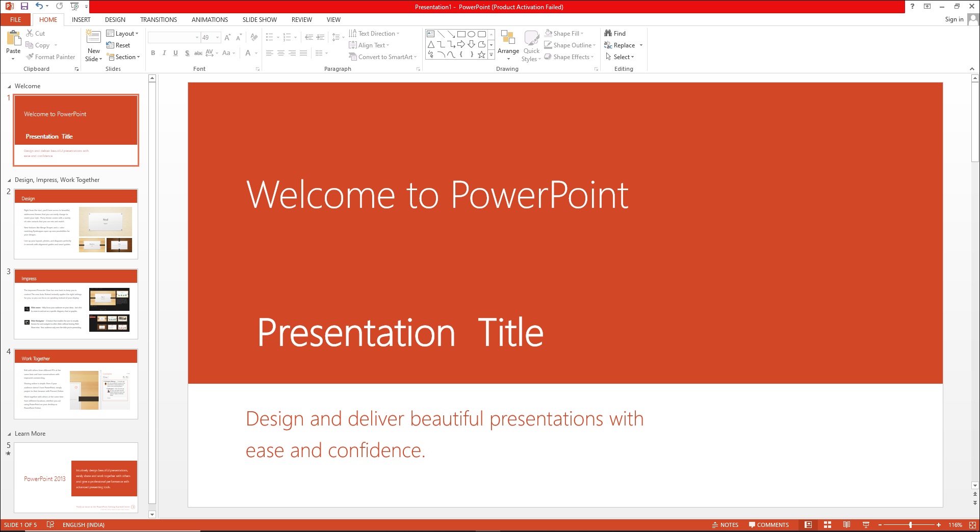Insert a New Slide

[93, 45]
